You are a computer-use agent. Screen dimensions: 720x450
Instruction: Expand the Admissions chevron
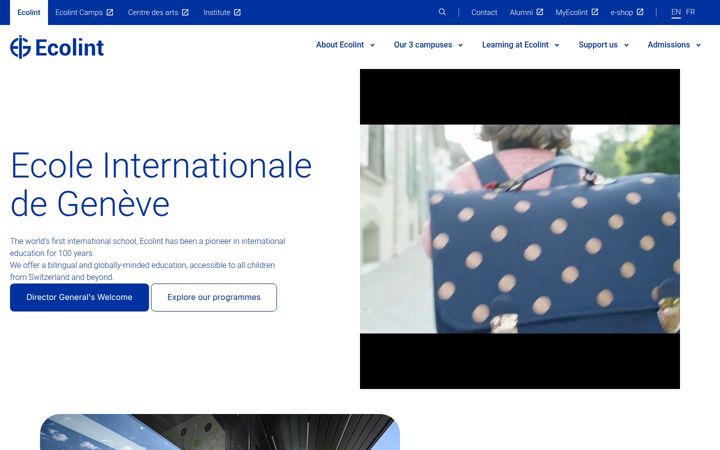698,45
